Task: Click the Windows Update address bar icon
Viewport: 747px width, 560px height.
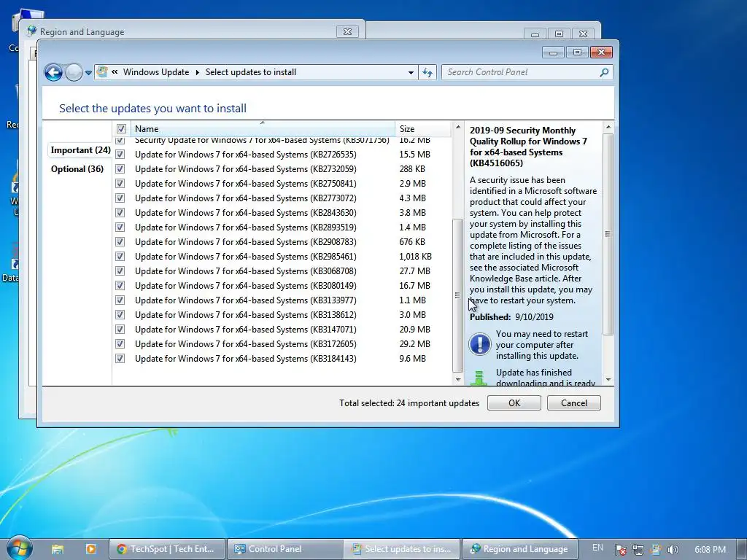Action: click(x=102, y=72)
